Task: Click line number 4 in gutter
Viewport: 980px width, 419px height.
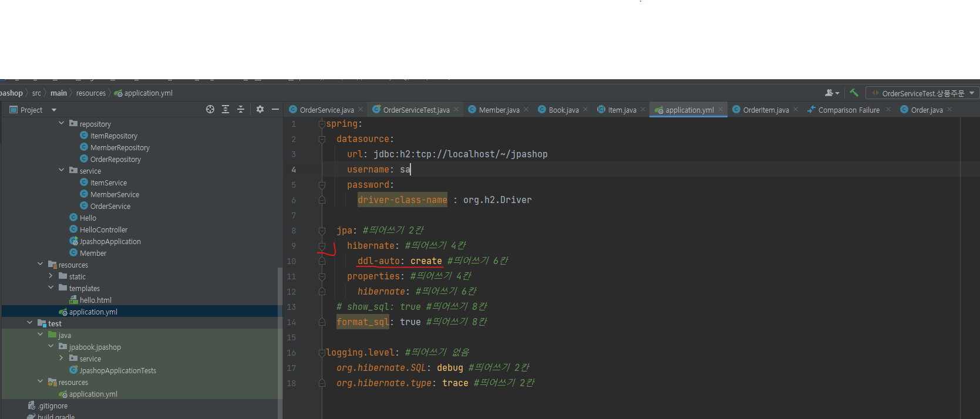Action: 294,170
